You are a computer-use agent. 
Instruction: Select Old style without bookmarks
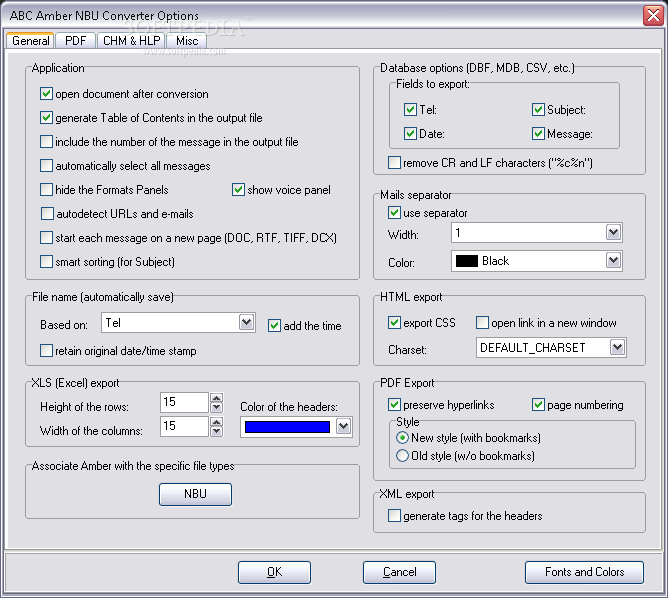pos(402,456)
